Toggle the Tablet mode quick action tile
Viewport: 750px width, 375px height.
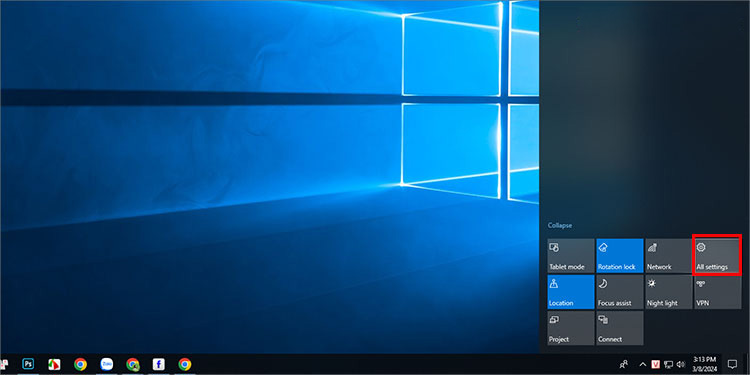(x=571, y=256)
